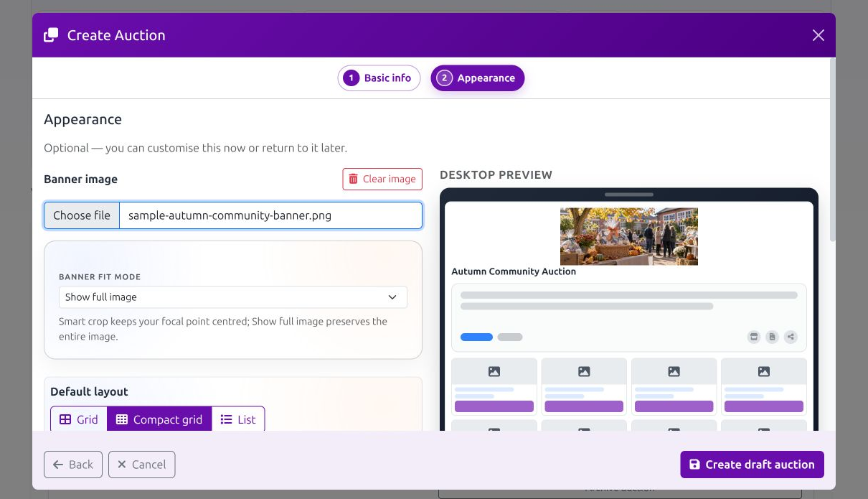Select the Grid default layout

click(79, 419)
